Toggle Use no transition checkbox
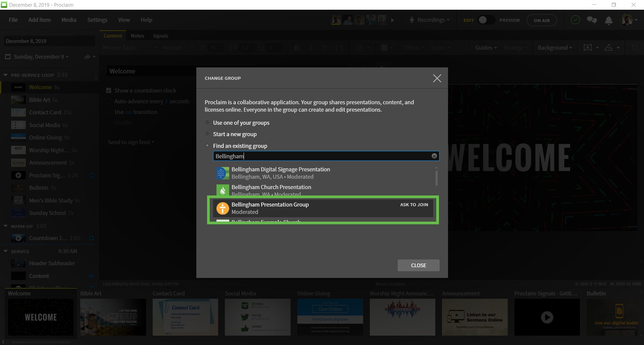 (x=109, y=112)
